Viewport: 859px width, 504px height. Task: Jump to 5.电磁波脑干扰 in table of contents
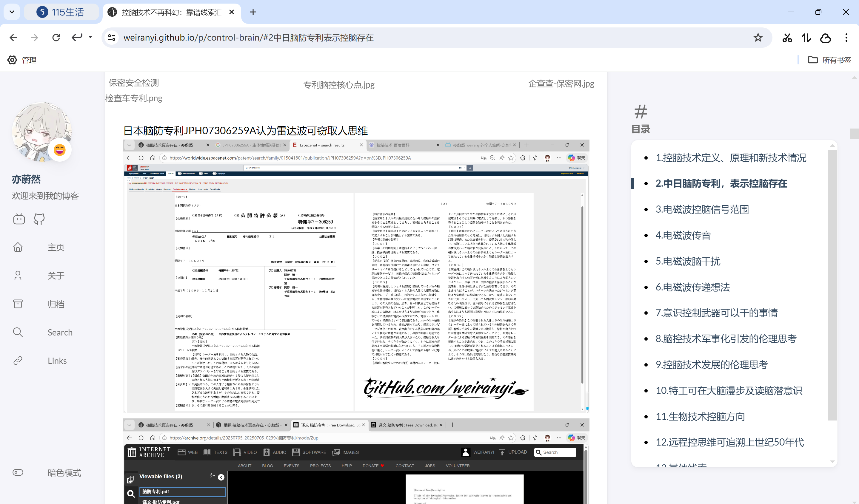688,261
